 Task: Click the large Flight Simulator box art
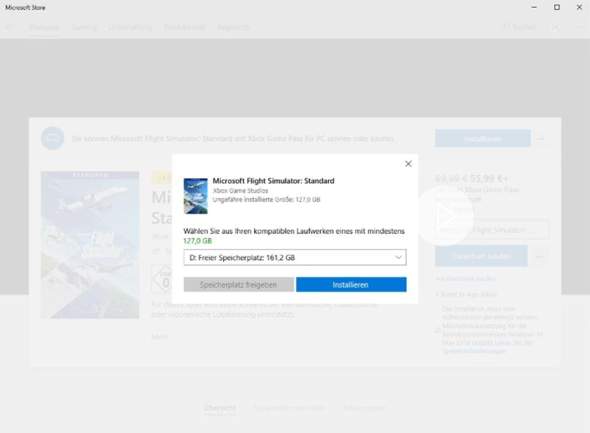point(90,245)
